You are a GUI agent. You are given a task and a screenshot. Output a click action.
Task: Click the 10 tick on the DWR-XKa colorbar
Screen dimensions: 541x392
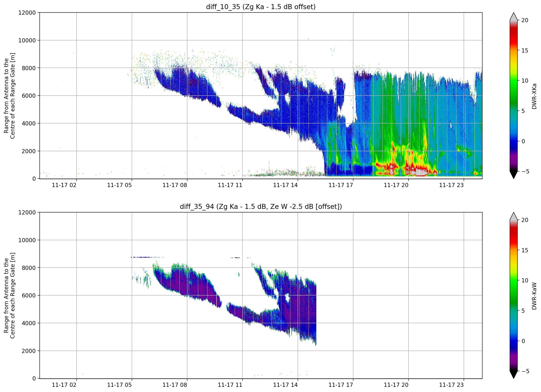[525, 81]
